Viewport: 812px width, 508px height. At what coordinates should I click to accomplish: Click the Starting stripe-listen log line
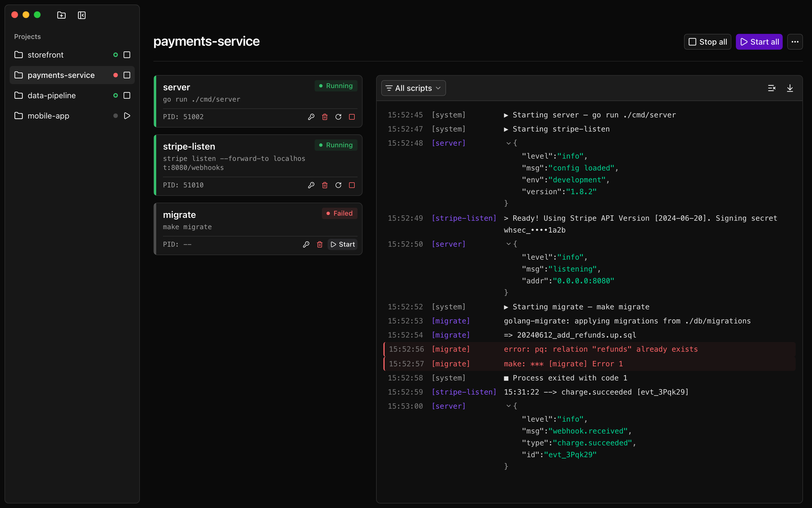[590, 129]
